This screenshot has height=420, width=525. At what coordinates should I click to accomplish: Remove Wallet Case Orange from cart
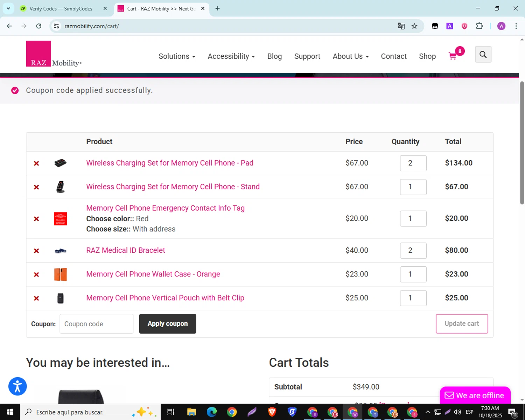click(36, 274)
